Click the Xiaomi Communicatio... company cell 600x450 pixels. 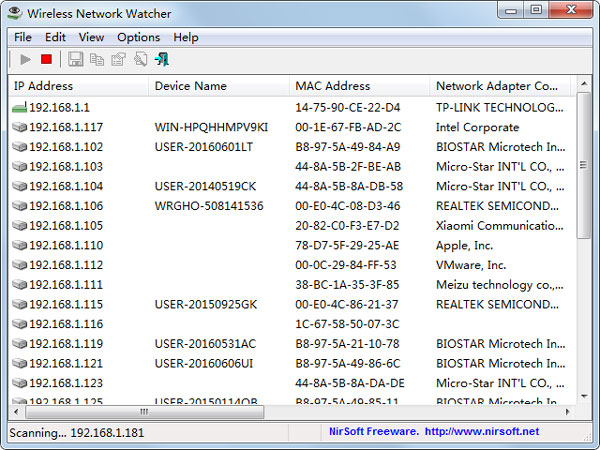[500, 226]
